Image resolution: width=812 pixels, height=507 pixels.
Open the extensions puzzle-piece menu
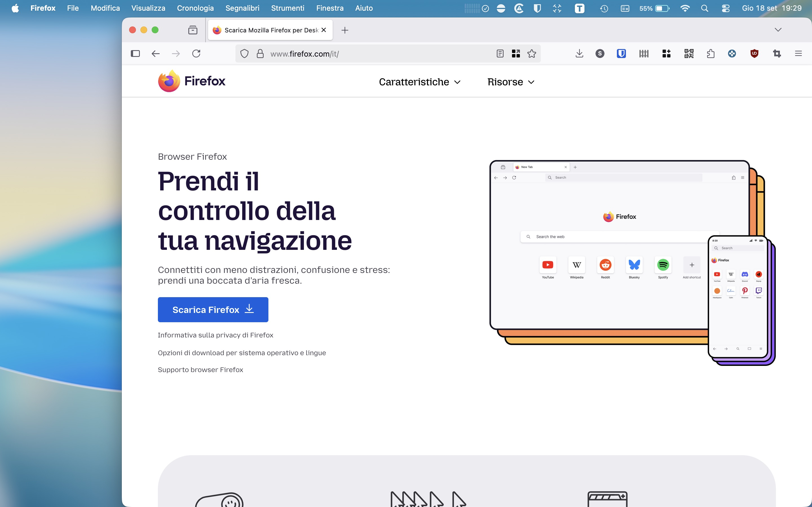pos(710,54)
